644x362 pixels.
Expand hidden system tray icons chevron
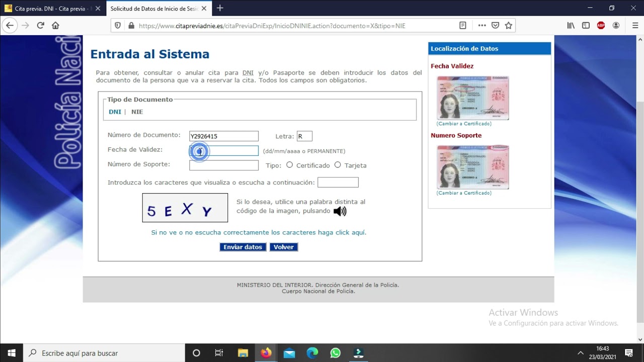580,353
